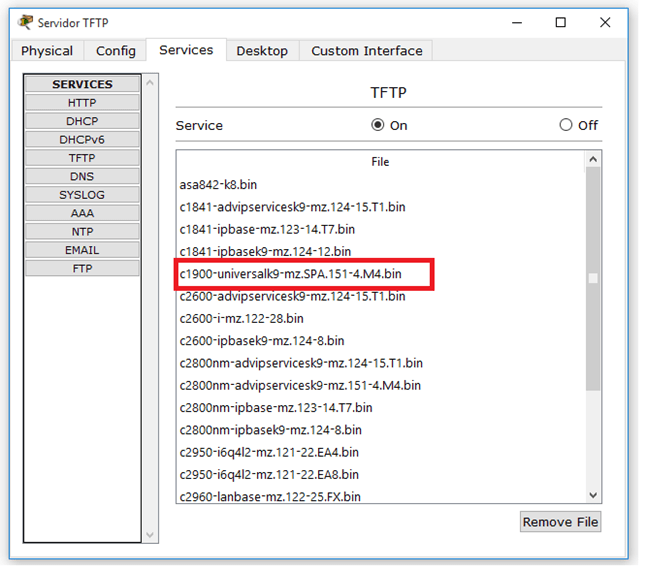The image size is (647, 571).
Task: Turn the TFTP service Off
Action: 566,125
